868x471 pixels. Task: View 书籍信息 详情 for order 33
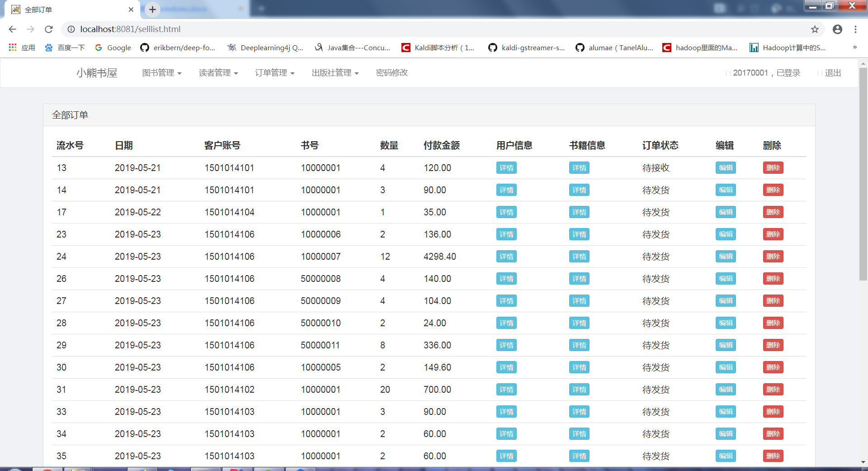[x=579, y=412]
